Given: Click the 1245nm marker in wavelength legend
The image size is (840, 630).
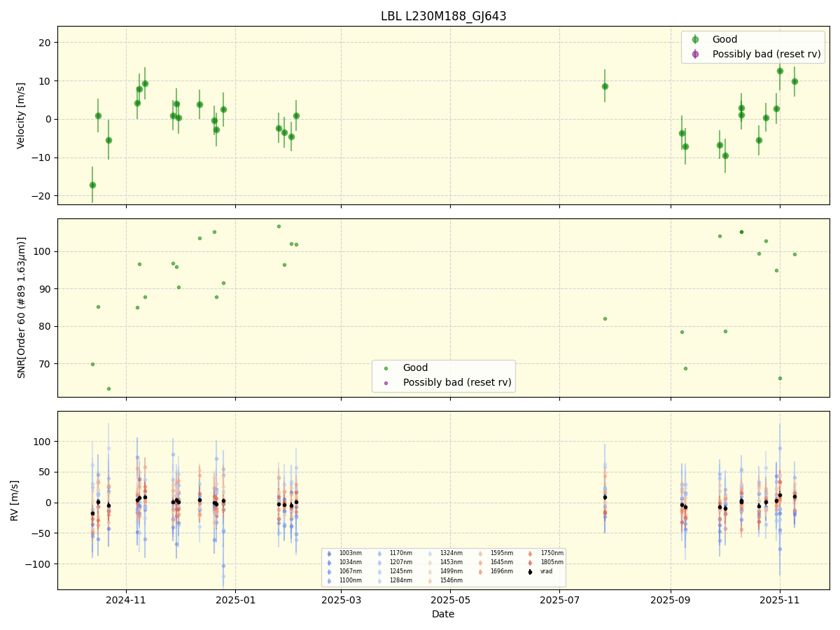Looking at the screenshot, I should 379,572.
